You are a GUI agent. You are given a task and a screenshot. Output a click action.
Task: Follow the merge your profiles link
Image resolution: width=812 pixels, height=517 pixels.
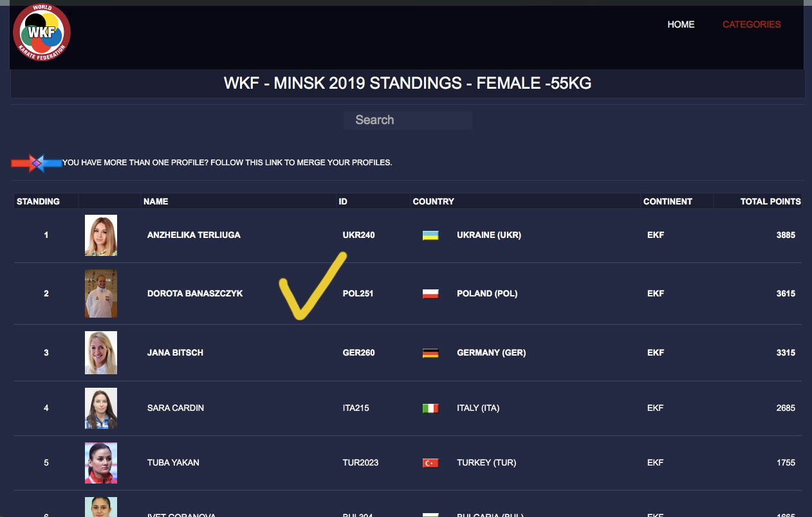[227, 163]
